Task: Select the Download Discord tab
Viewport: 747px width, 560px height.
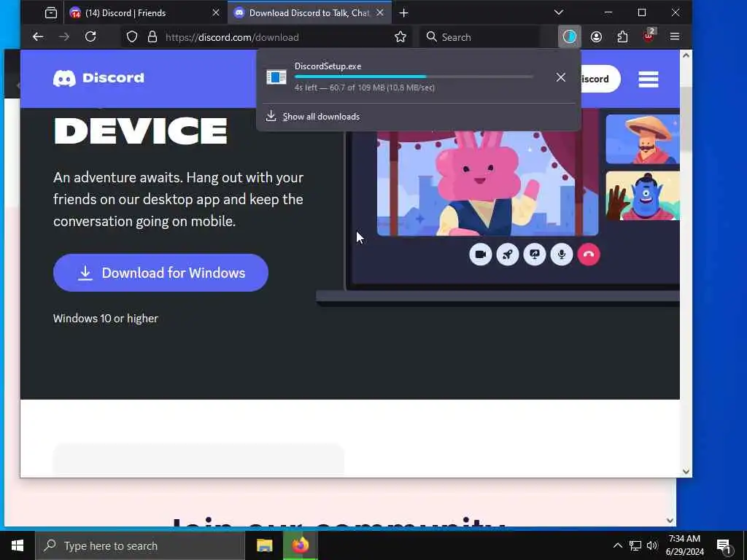Action: pos(309,13)
